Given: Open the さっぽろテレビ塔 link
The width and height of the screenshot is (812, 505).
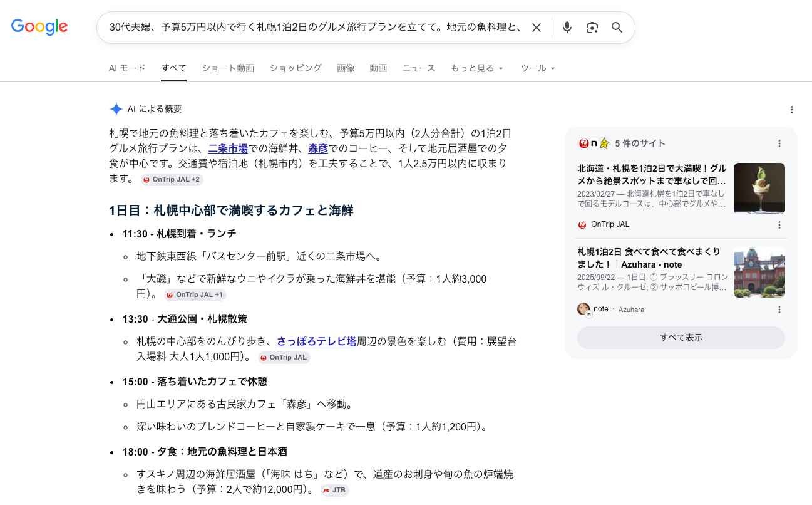Looking at the screenshot, I should [x=317, y=341].
